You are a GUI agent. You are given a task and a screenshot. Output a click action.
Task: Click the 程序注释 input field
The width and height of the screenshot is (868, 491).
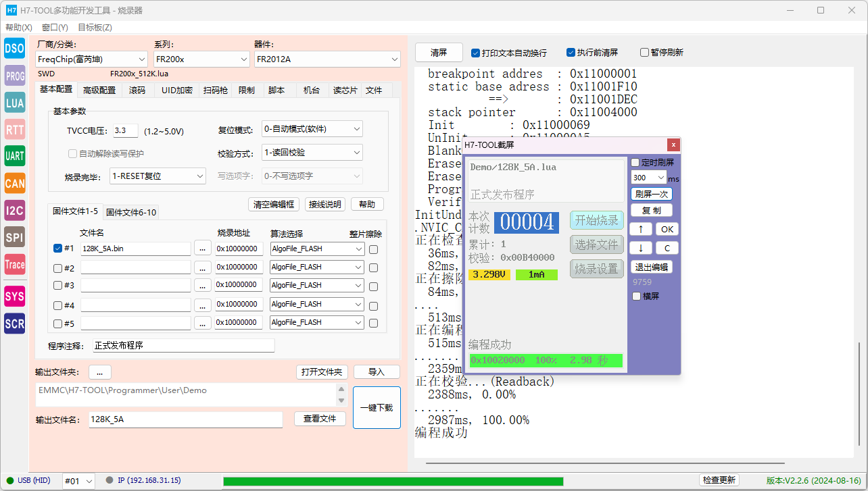[184, 346]
